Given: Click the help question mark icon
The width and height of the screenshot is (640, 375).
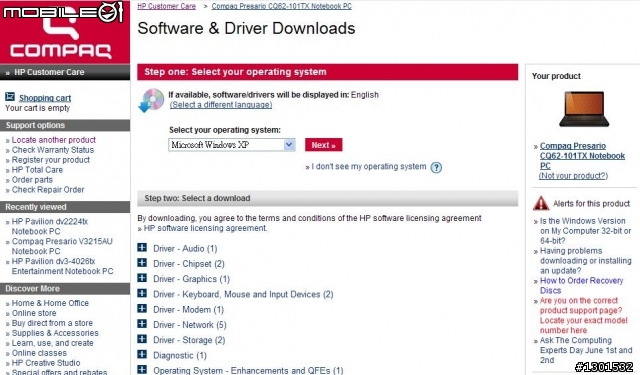Looking at the screenshot, I should (x=436, y=167).
